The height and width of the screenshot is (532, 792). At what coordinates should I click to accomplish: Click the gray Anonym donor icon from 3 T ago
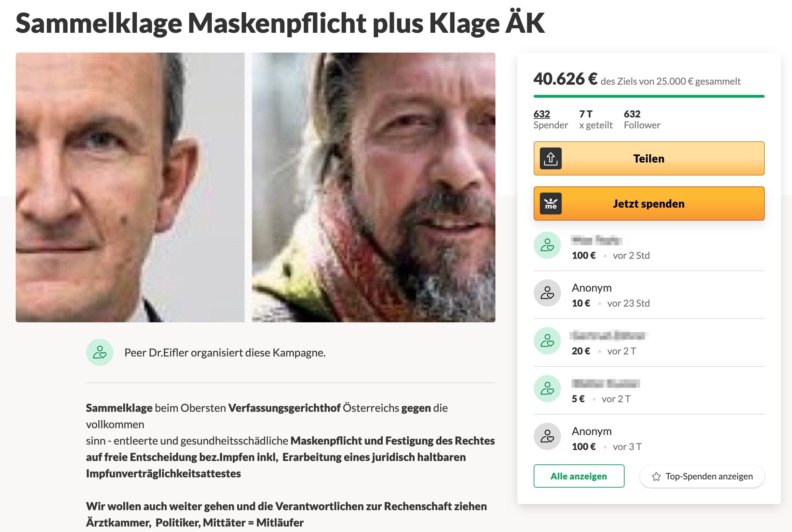click(547, 436)
